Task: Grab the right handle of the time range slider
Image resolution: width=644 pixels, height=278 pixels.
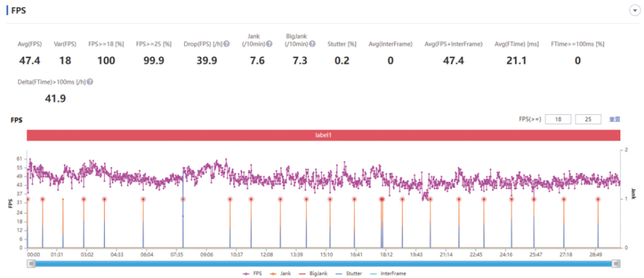Action: click(615, 264)
